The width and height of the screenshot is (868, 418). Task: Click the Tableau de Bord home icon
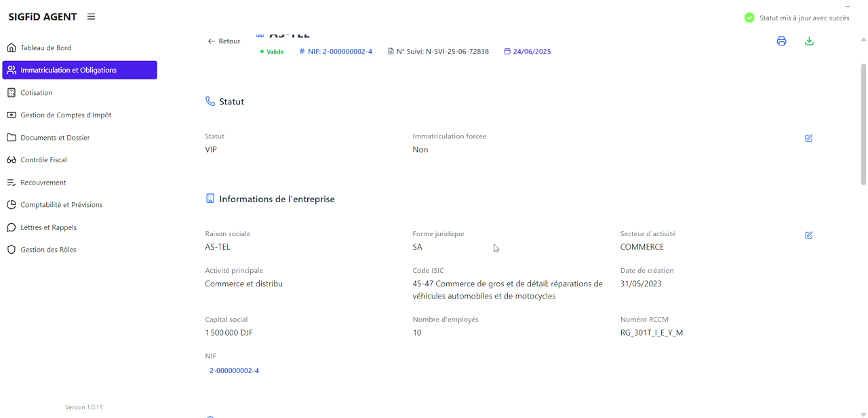tap(12, 48)
